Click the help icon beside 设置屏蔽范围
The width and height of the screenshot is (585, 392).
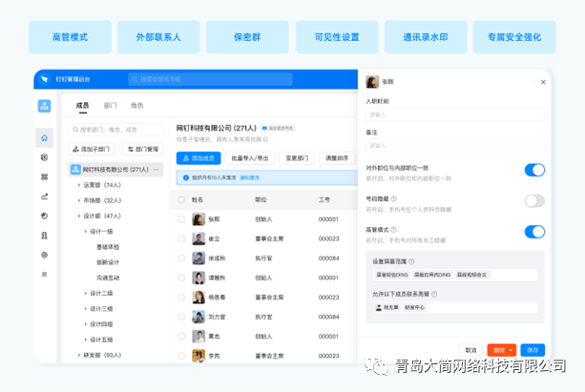411,261
